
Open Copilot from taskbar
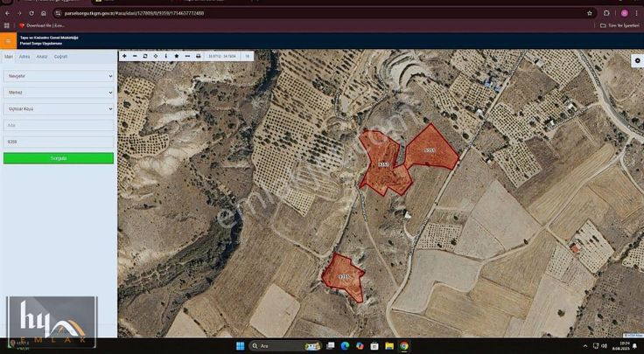pos(360,346)
